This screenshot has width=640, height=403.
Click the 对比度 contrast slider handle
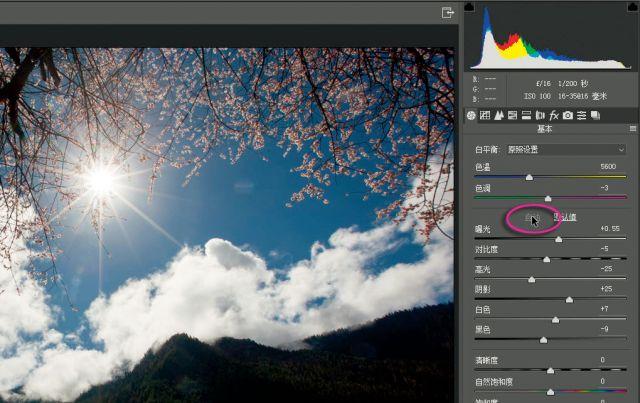pos(547,260)
